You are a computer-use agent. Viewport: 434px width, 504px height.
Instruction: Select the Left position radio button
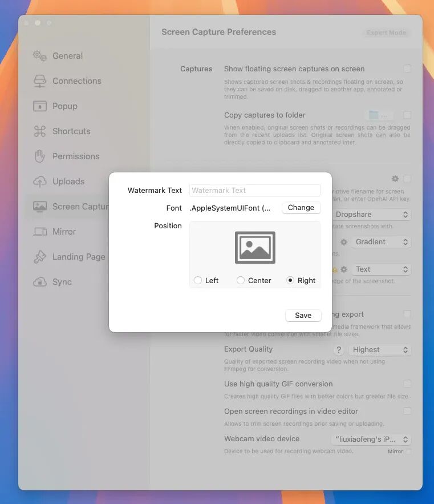[x=198, y=280]
